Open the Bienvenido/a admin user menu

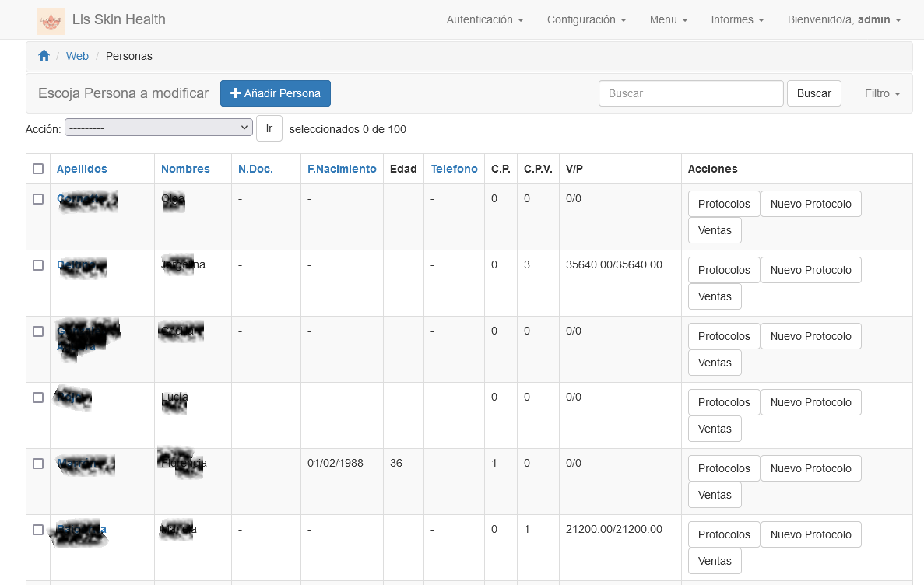(x=844, y=19)
